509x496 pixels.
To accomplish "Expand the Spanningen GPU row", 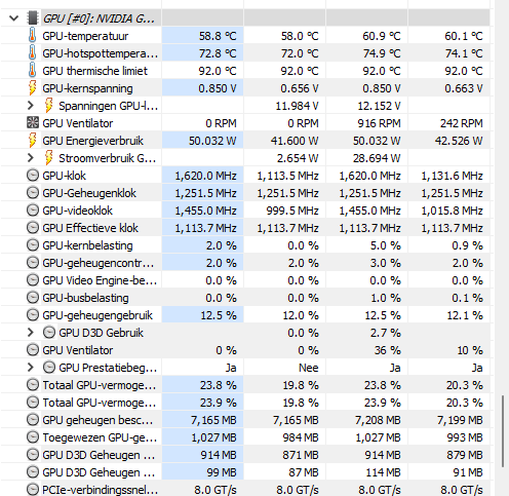I will pyautogui.click(x=30, y=106).
